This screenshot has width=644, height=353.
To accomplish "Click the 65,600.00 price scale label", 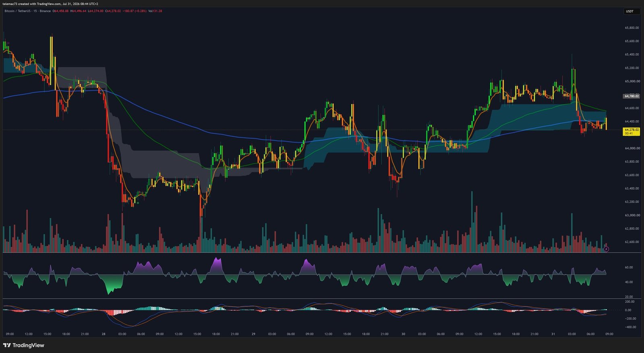I will pyautogui.click(x=632, y=41).
